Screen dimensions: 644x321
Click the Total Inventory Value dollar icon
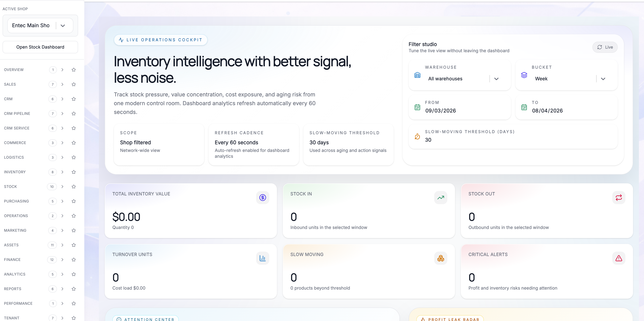click(263, 197)
